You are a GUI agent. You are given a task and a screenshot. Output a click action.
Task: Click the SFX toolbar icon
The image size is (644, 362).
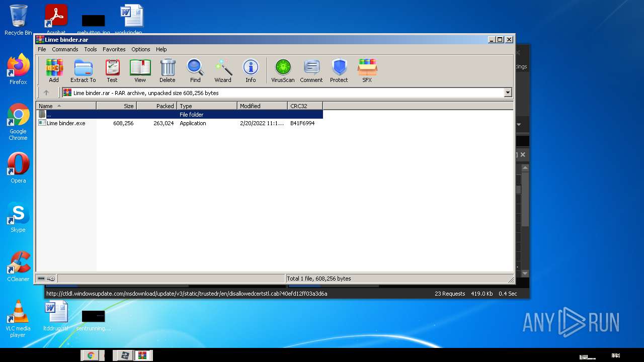tap(367, 71)
